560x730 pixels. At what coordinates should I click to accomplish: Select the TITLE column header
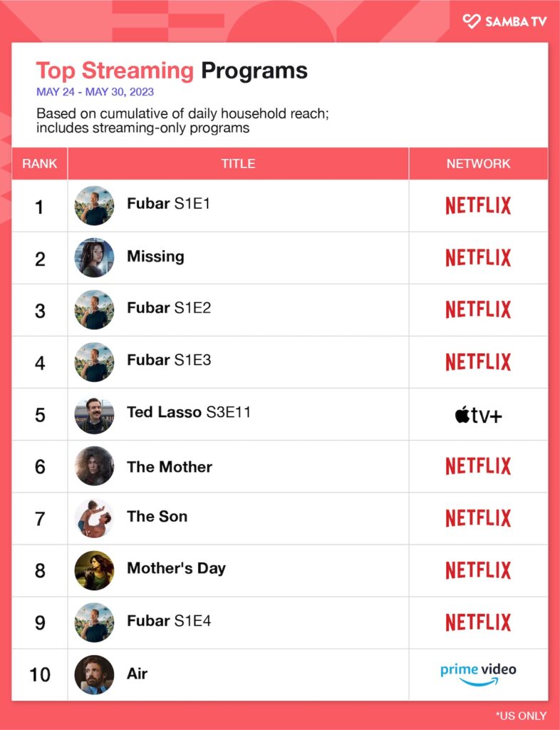(x=238, y=163)
